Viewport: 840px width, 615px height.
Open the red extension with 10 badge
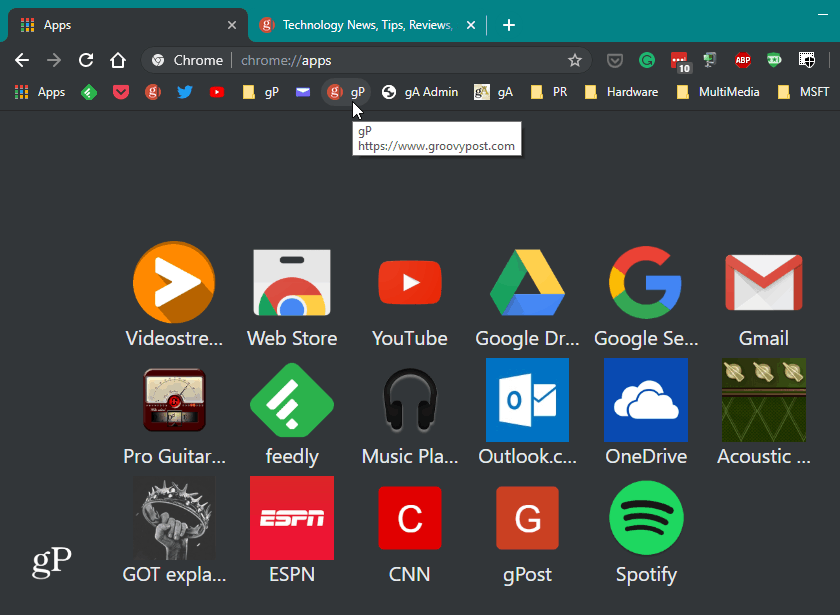coord(680,62)
